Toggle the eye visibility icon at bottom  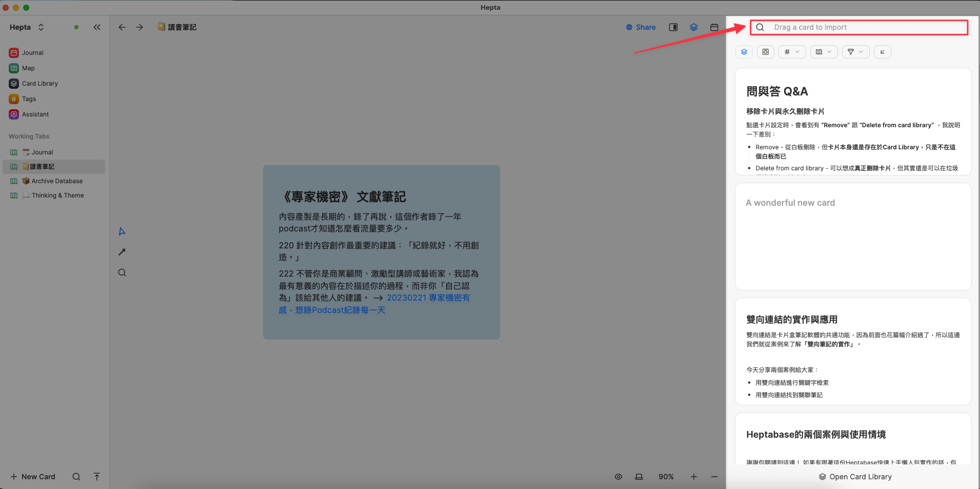click(618, 477)
